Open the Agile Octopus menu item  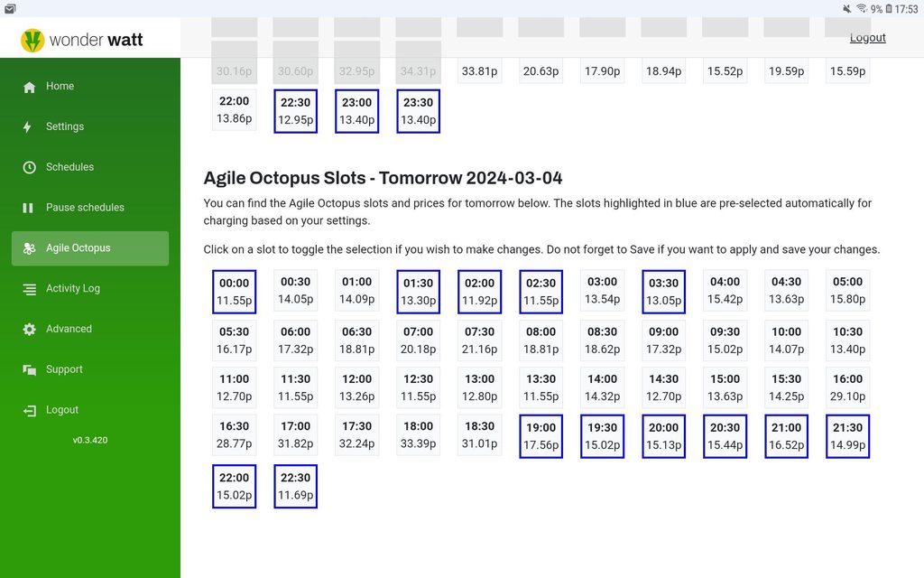90,248
